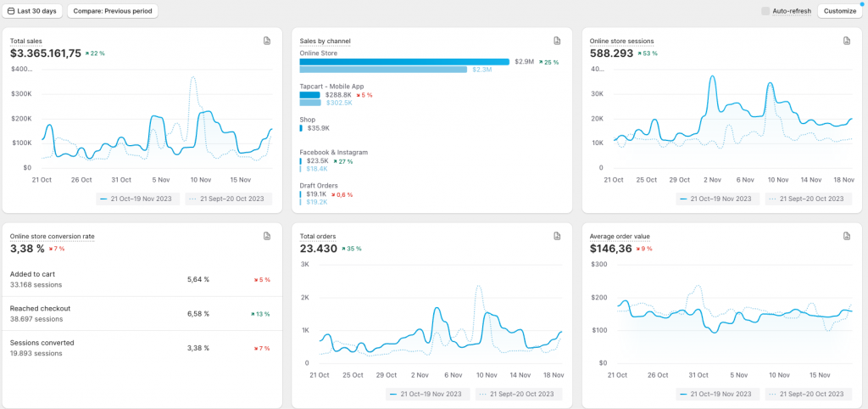Open report icon on Total orders card
The height and width of the screenshot is (409, 868).
tap(557, 236)
